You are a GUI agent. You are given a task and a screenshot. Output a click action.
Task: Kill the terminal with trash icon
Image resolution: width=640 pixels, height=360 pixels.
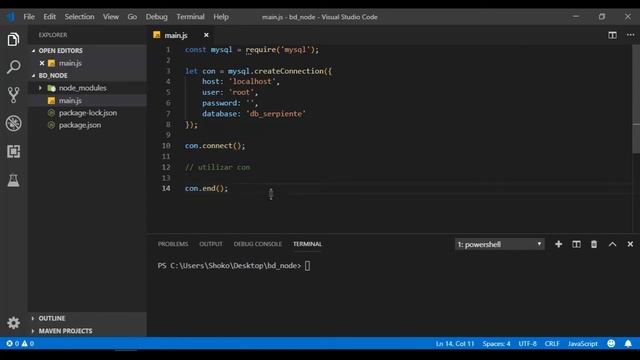click(594, 244)
